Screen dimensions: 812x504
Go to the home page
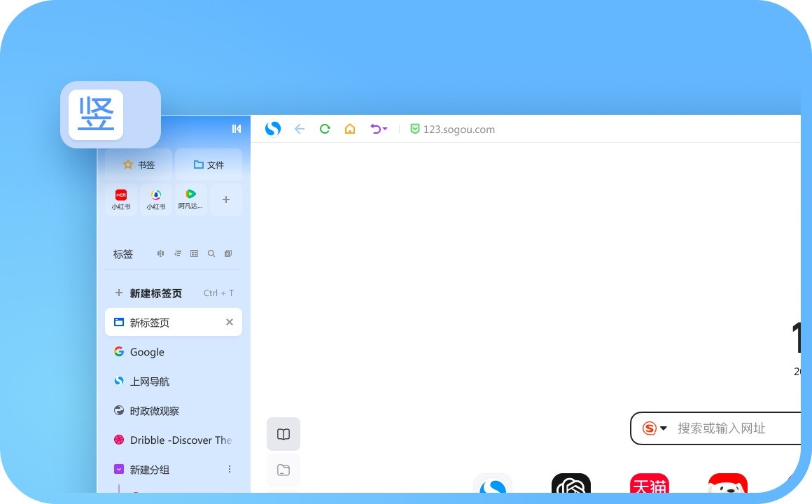click(x=350, y=129)
